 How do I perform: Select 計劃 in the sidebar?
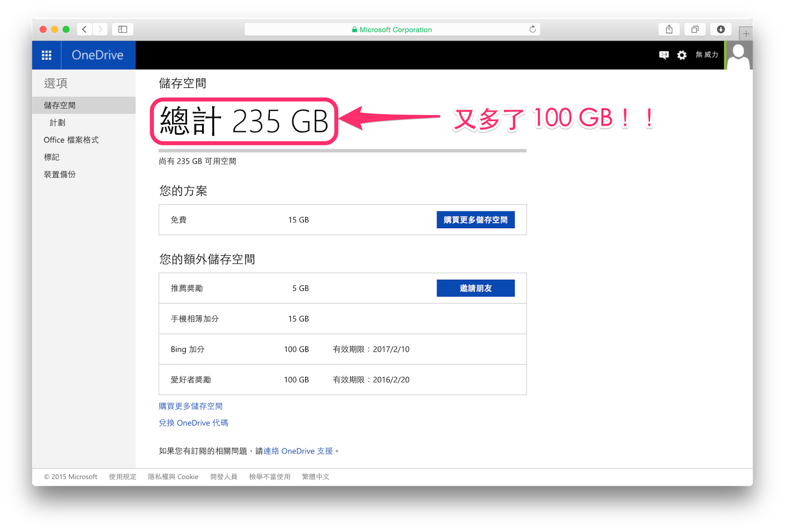tap(57, 123)
